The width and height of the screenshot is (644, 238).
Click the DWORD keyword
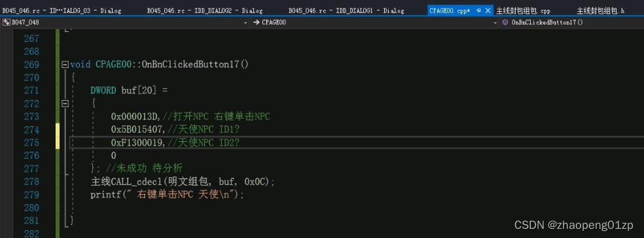tap(103, 91)
